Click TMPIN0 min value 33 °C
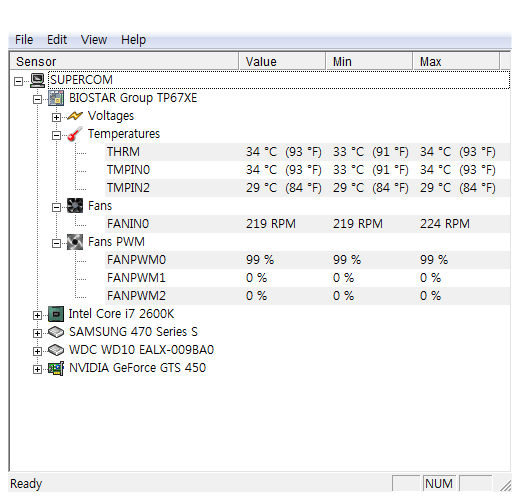Image resolution: width=520 pixels, height=500 pixels. click(x=371, y=170)
